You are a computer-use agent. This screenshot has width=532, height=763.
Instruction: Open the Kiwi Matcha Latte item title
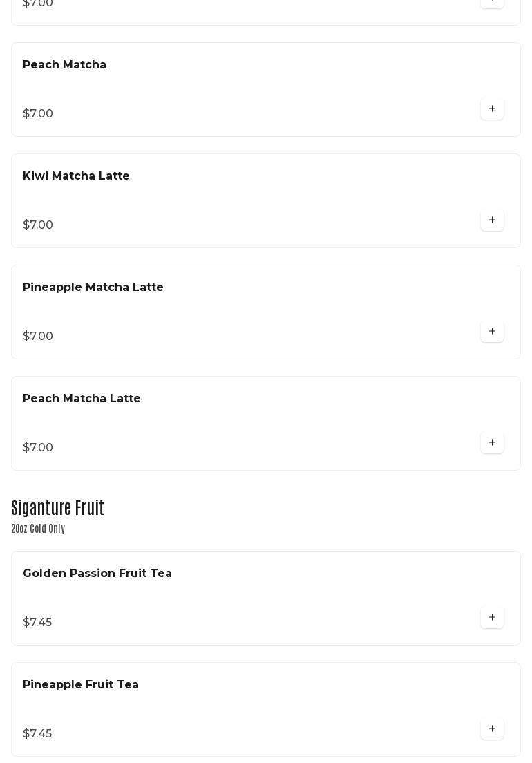(x=76, y=176)
